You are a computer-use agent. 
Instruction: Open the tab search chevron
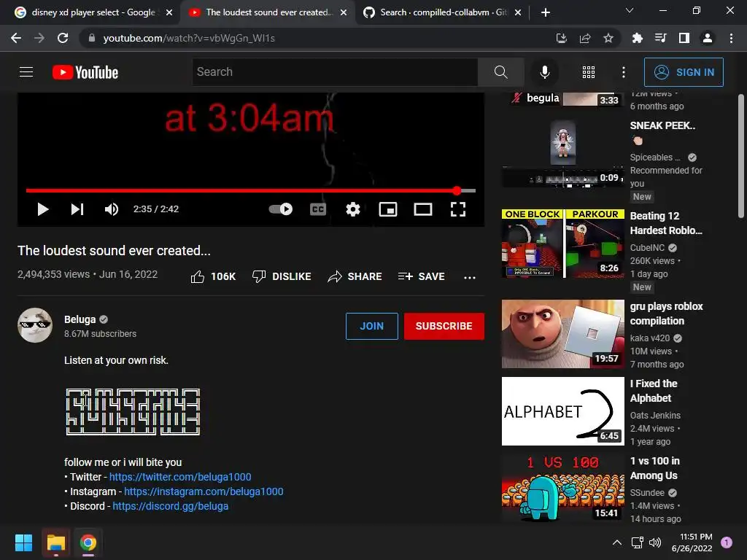click(630, 10)
